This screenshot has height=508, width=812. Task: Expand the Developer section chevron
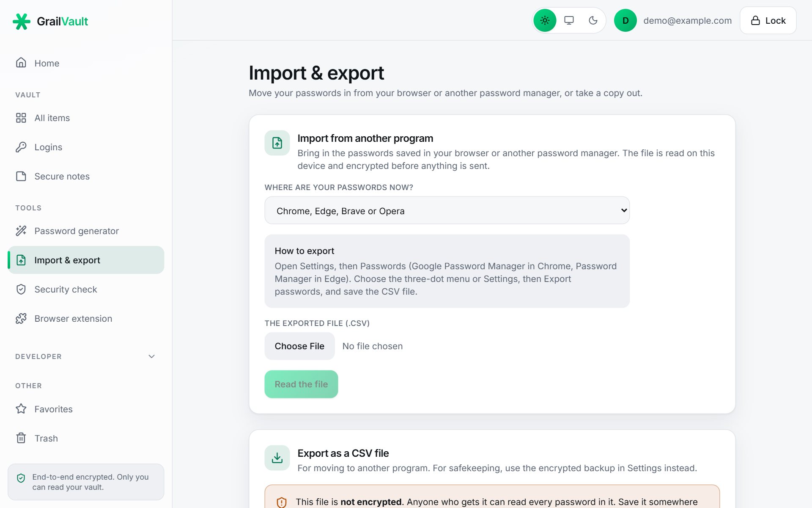pos(151,356)
